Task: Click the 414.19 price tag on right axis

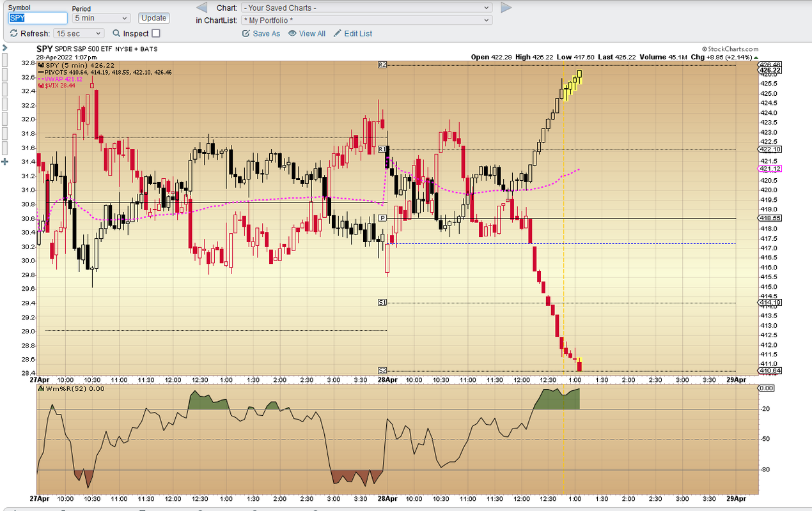Action: pyautogui.click(x=770, y=303)
